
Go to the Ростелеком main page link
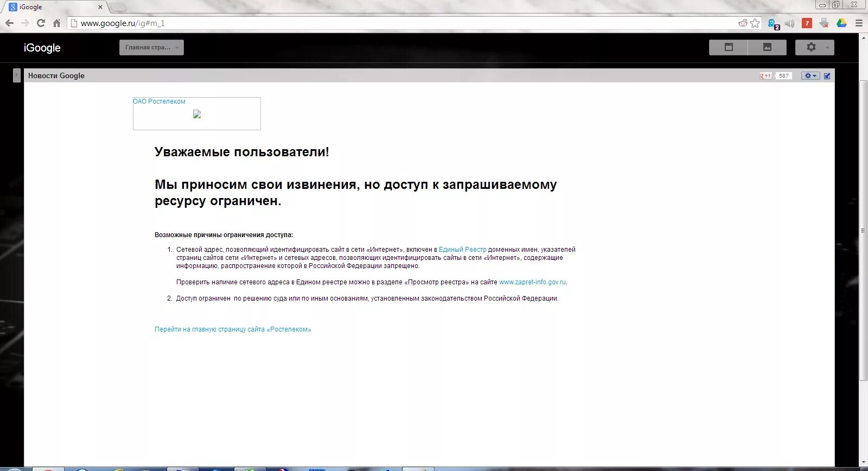233,329
